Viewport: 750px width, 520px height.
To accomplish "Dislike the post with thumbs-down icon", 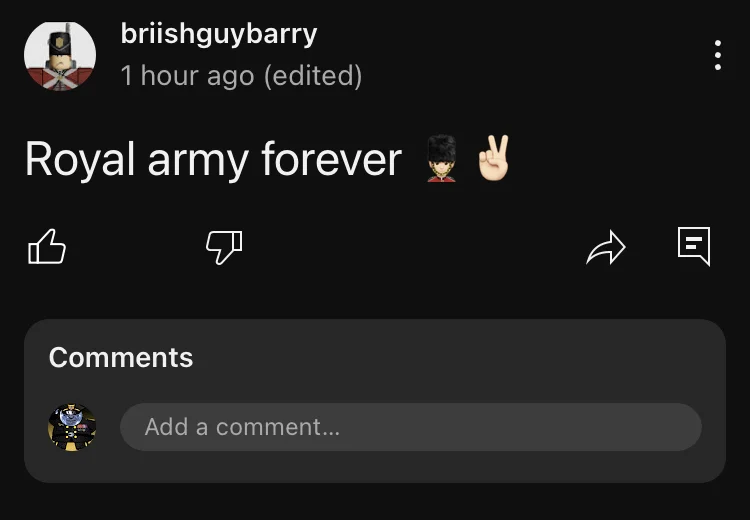I will tap(224, 247).
